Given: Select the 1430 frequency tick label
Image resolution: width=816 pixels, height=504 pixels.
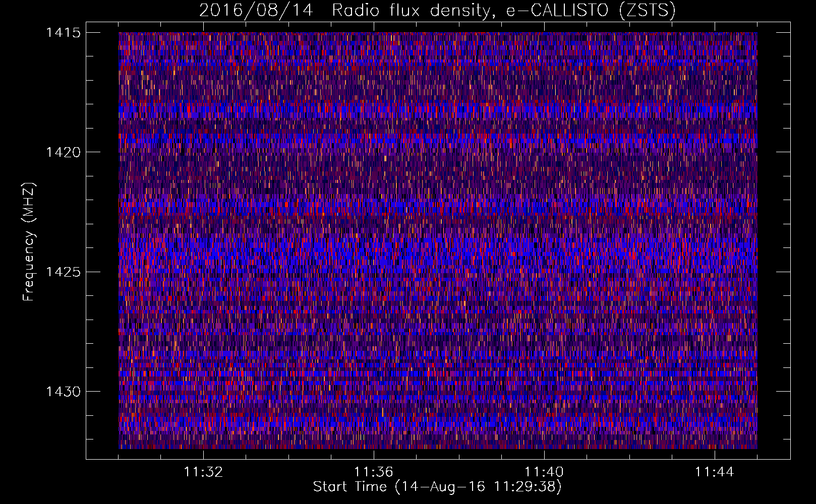Looking at the screenshot, I should (x=63, y=392).
